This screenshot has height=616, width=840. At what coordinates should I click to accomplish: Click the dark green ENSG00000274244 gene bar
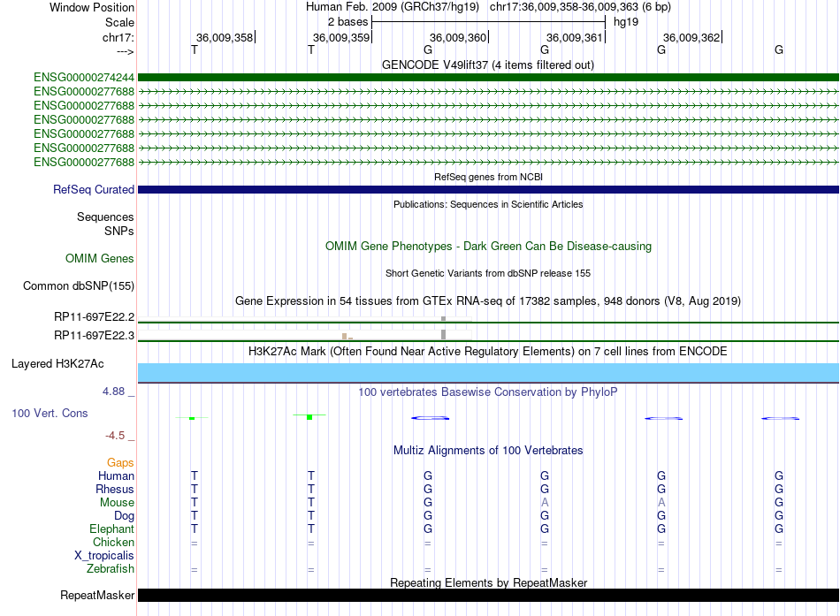pyautogui.click(x=488, y=77)
